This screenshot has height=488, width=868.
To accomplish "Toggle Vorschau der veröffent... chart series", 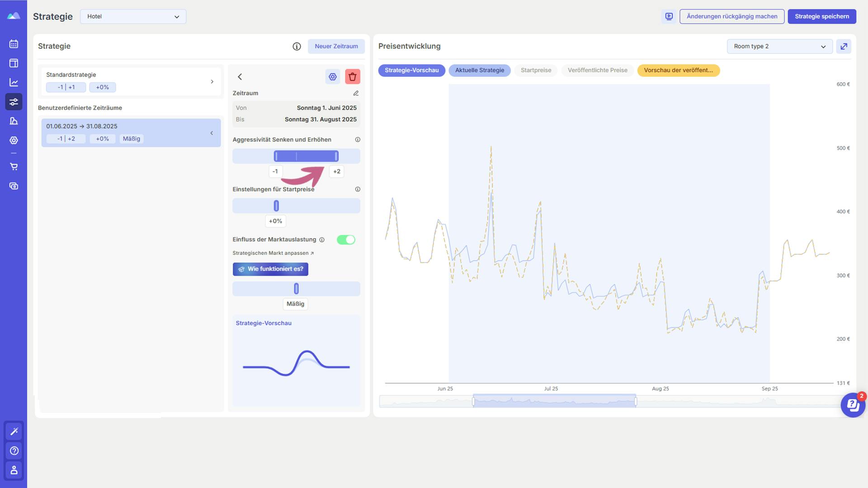I will pyautogui.click(x=678, y=70).
